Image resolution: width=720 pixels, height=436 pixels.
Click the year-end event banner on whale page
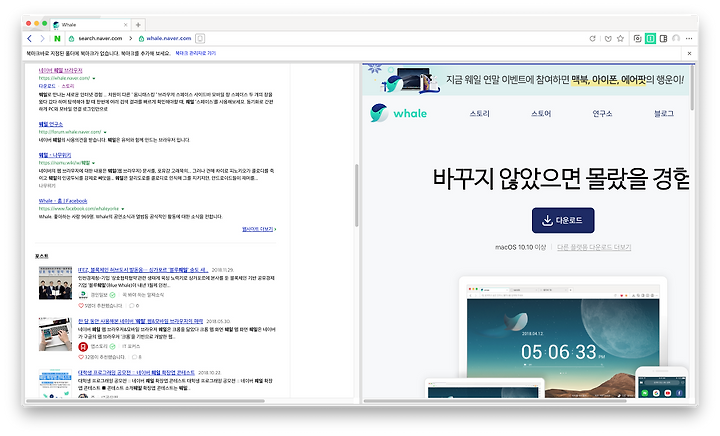click(x=526, y=79)
